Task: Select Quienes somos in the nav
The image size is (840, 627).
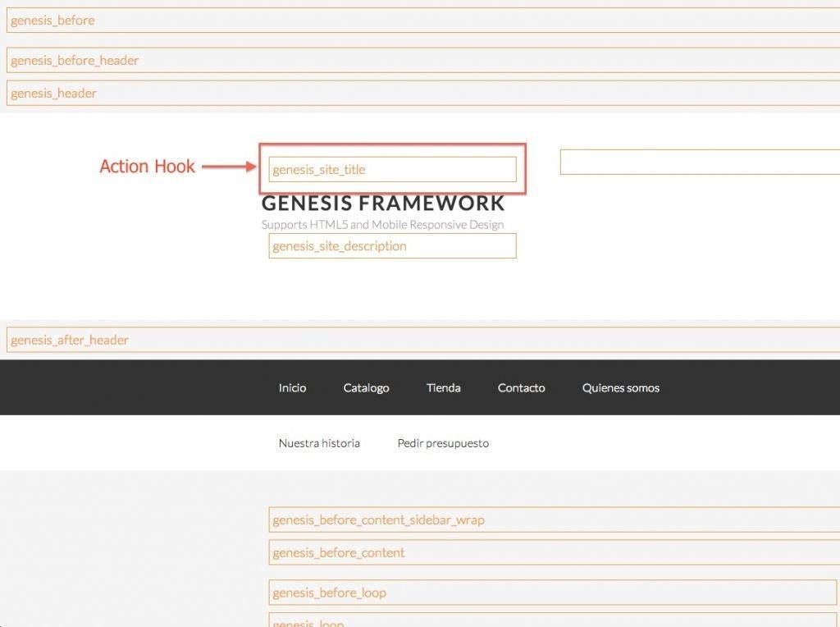Action: pos(620,388)
